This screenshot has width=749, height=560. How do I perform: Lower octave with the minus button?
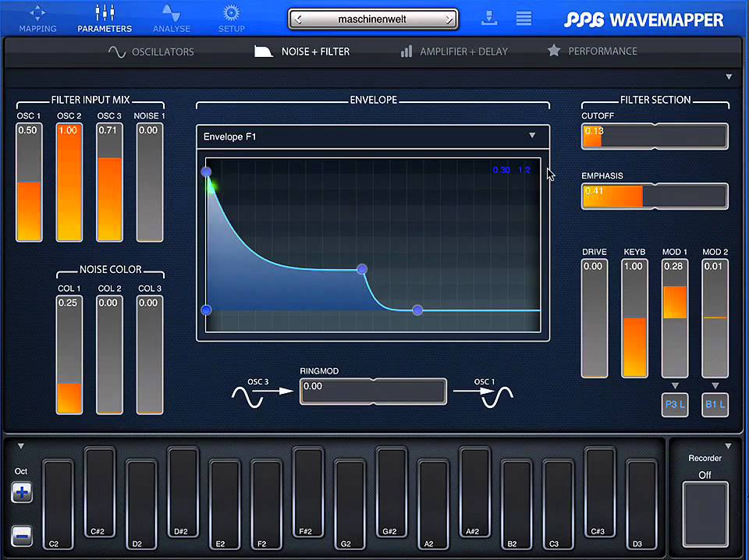click(22, 536)
